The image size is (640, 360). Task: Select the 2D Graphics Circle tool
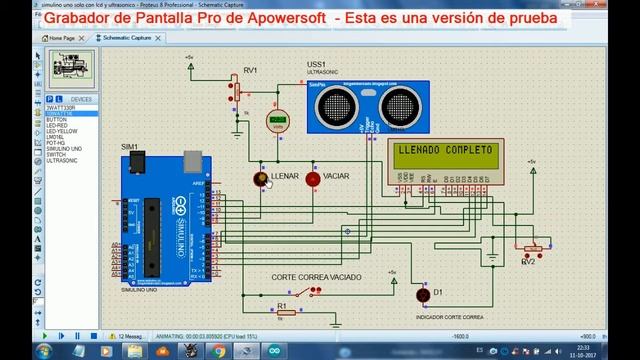(x=38, y=211)
